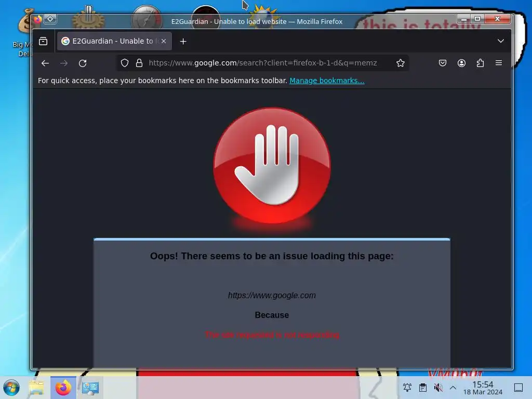The image size is (532, 399).
Task: Click the 'Because' text
Action: coord(272,315)
